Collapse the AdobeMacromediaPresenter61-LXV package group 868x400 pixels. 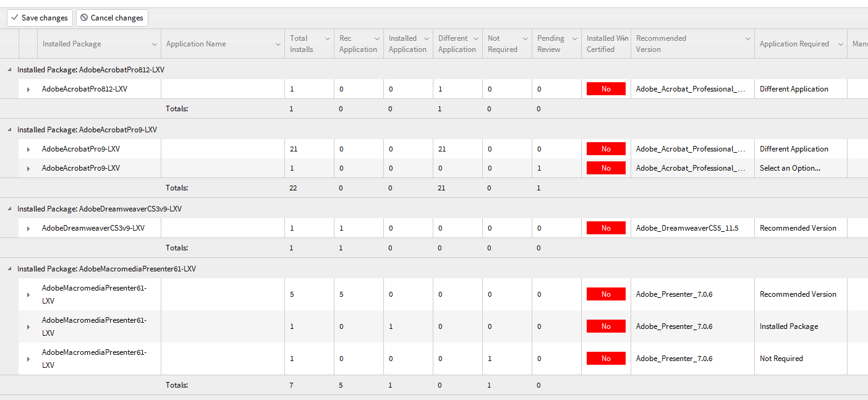point(9,269)
